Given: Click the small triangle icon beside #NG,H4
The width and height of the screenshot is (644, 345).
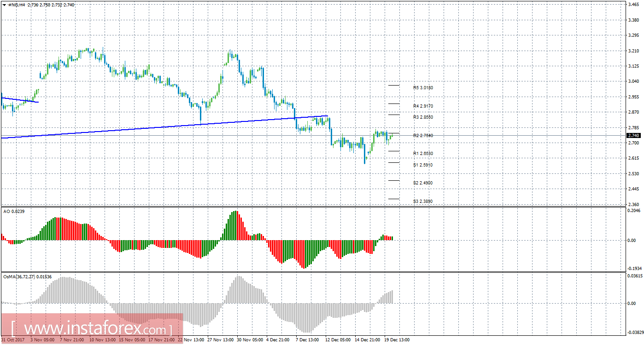Looking at the screenshot, I should pyautogui.click(x=4, y=5).
